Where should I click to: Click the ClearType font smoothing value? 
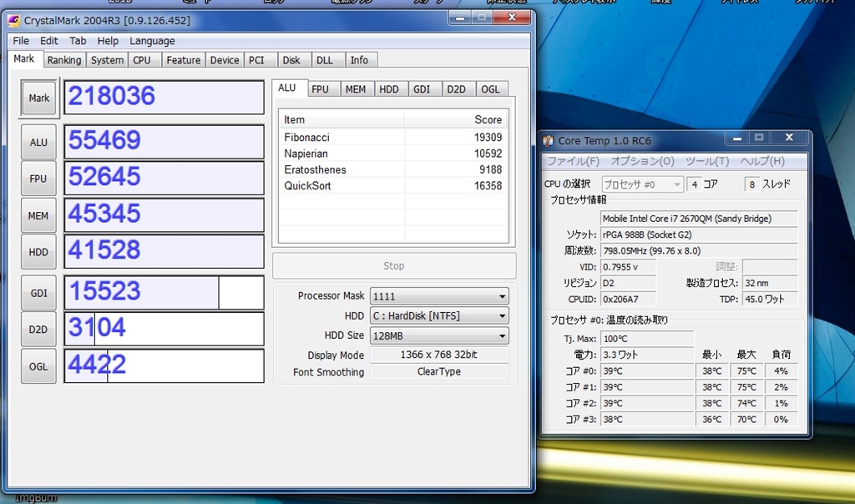point(439,371)
